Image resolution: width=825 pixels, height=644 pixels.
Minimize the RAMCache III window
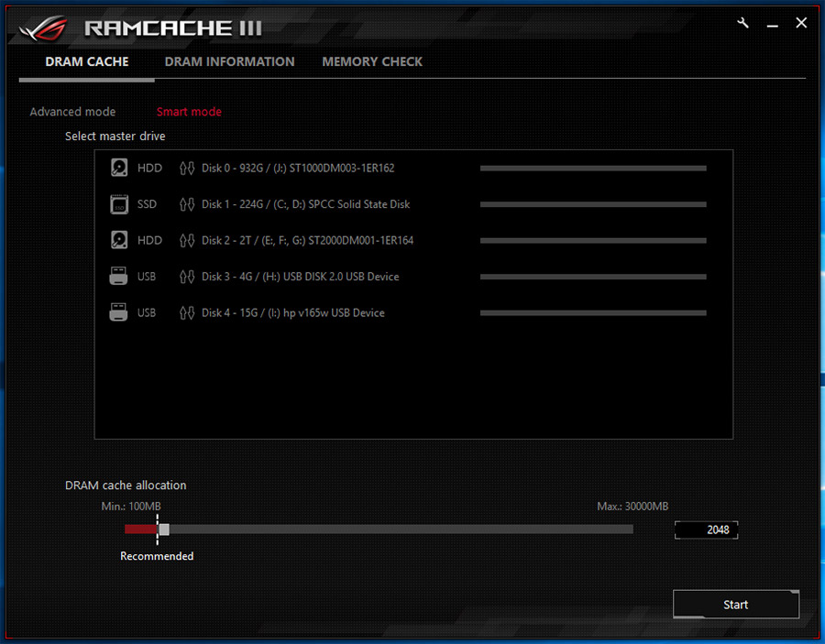[773, 24]
